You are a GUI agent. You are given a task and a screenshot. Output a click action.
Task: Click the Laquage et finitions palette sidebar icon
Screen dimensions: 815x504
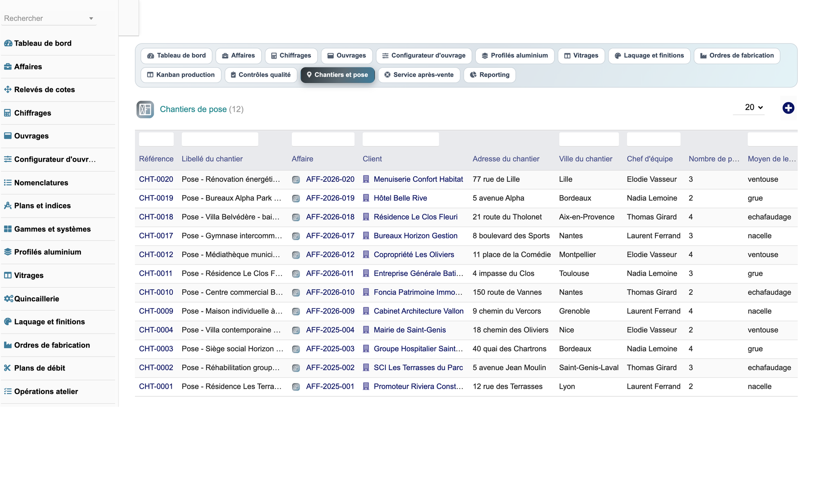(x=8, y=321)
